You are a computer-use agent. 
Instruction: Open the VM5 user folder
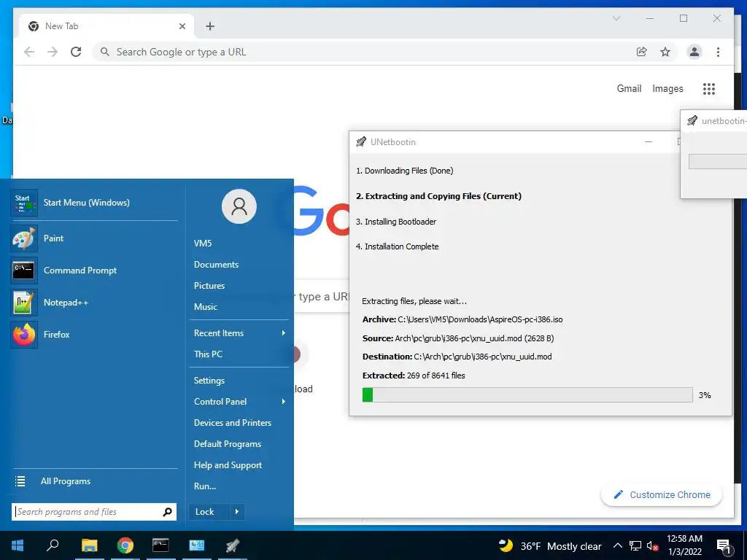click(x=203, y=244)
